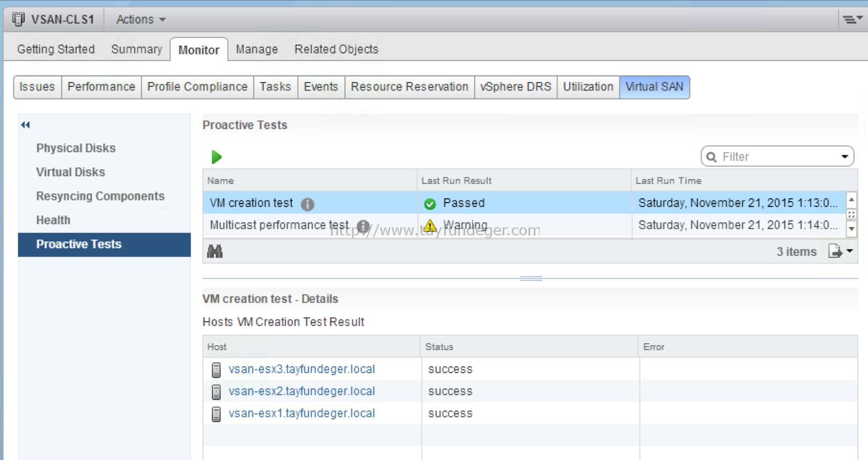The image size is (868, 460).
Task: Open vsan-esx1.tayfundeger.local host link
Action: tap(301, 413)
